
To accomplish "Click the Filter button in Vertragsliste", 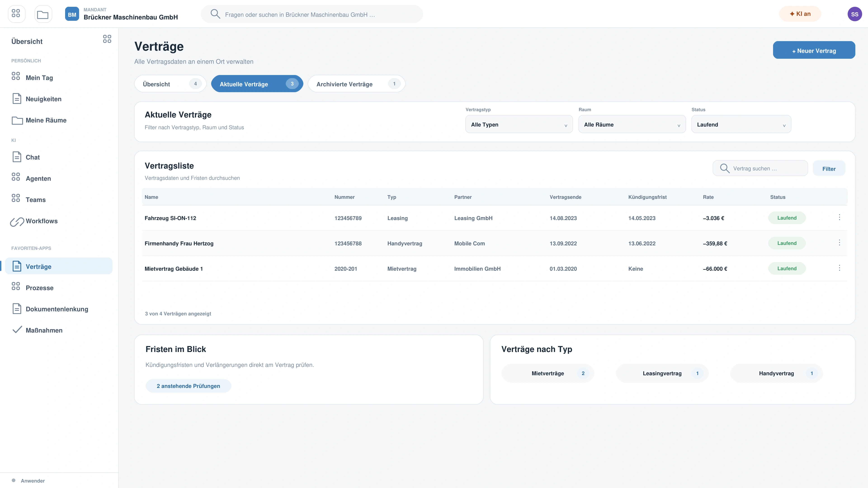I will coord(829,168).
